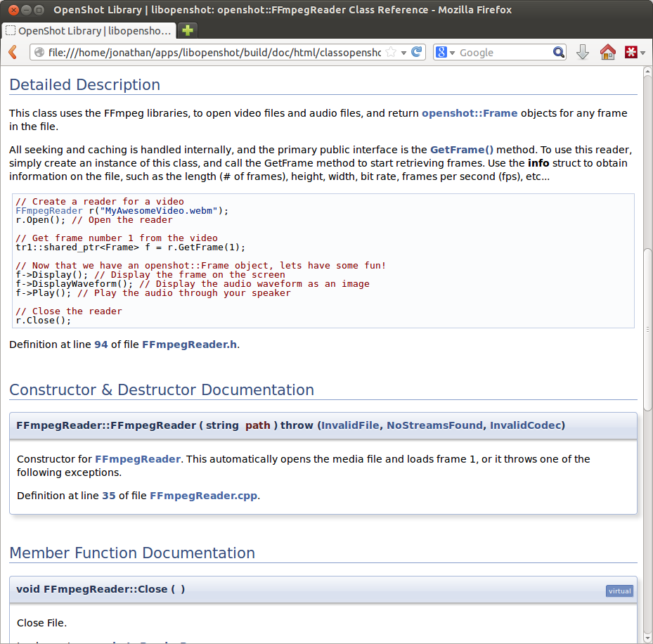The width and height of the screenshot is (653, 644).
Task: Click the search magnifier icon
Action: pos(559,53)
